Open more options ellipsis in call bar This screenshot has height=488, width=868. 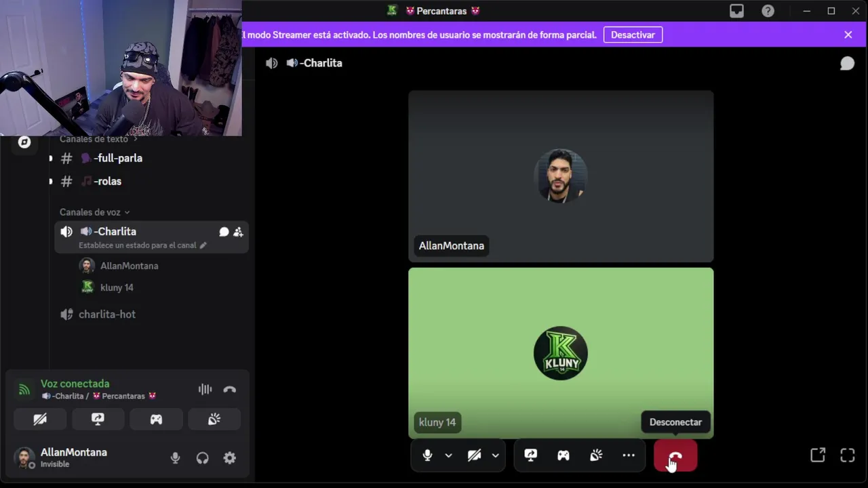tap(629, 455)
